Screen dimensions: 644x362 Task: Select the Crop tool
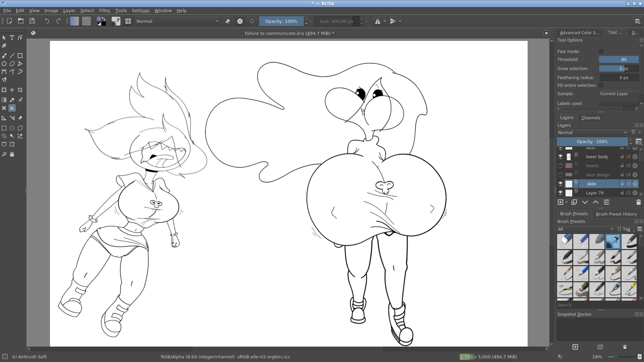tap(20, 90)
